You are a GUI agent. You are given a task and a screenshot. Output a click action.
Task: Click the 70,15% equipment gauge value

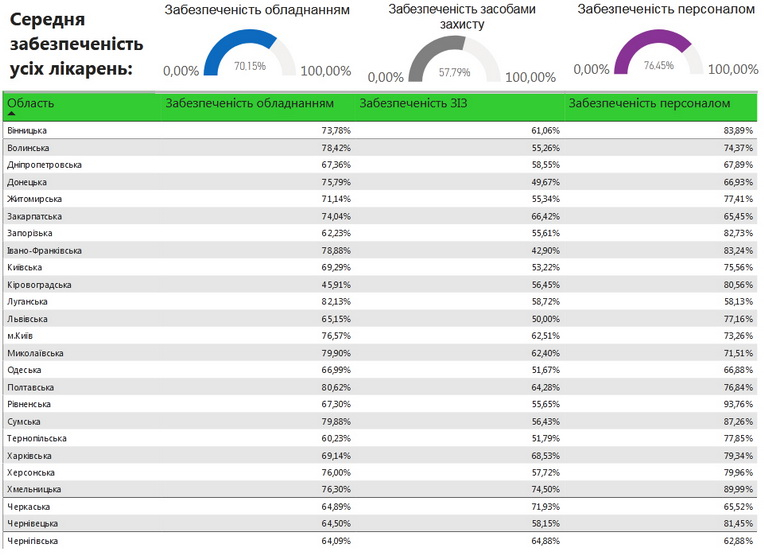point(250,66)
